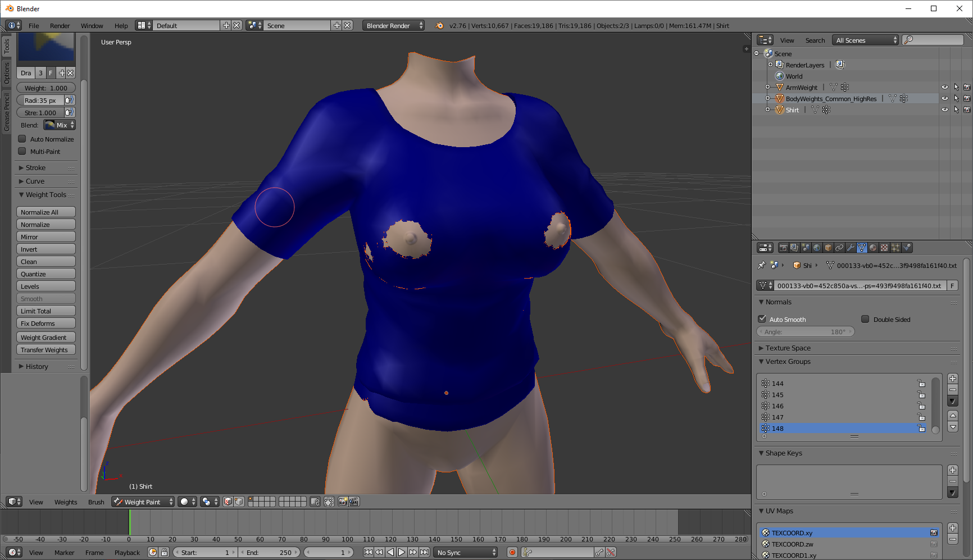The height and width of the screenshot is (560, 973).
Task: Click the Invert weights button
Action: 46,249
